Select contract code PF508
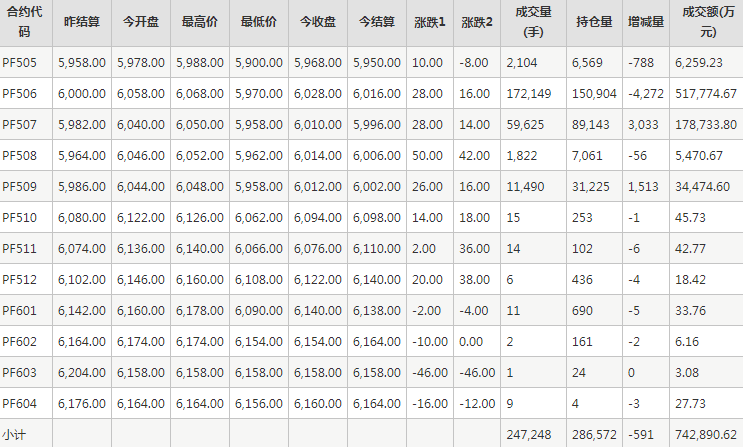The height and width of the screenshot is (447, 743). tap(19, 155)
